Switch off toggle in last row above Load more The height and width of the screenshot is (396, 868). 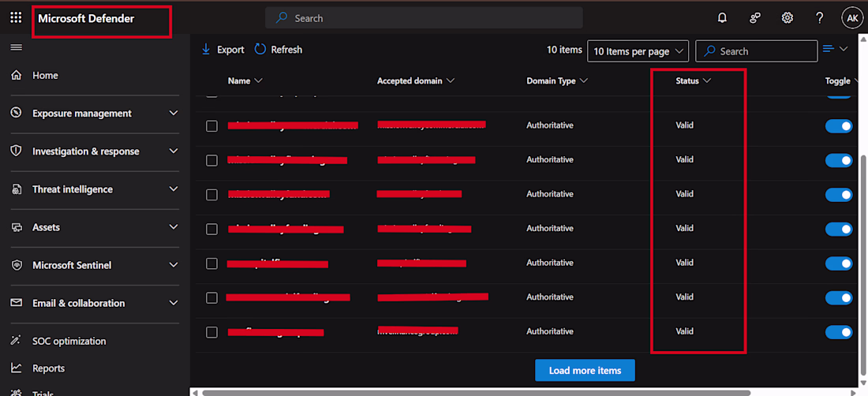pyautogui.click(x=839, y=332)
